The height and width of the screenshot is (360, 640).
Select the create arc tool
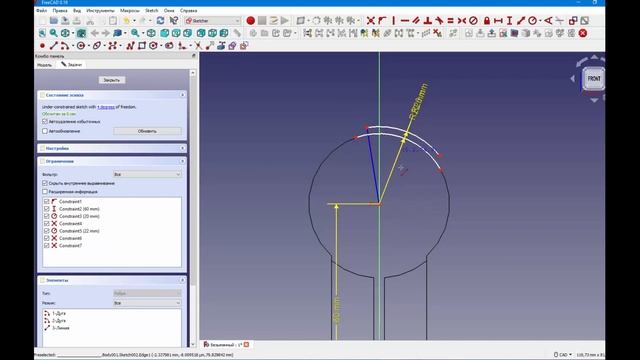(x=64, y=46)
